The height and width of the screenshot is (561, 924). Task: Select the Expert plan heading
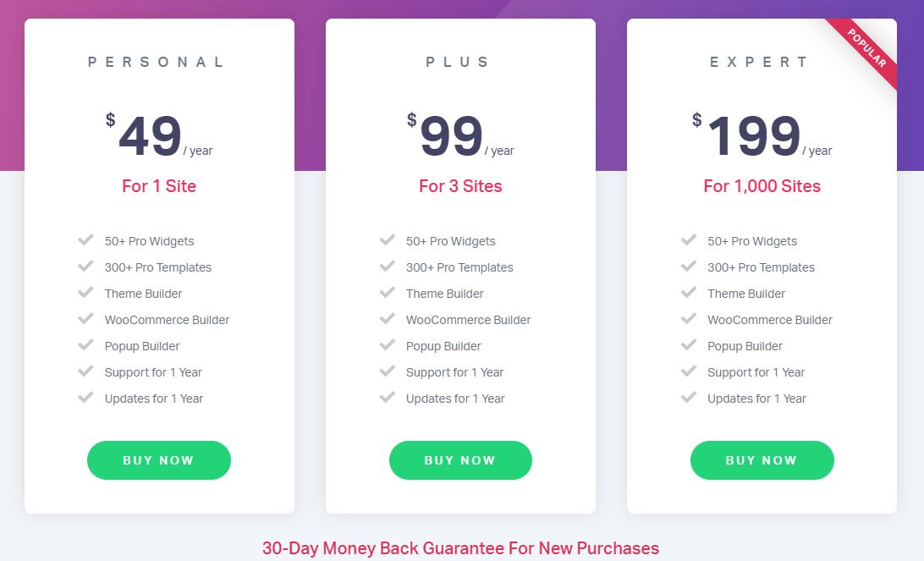[x=758, y=62]
